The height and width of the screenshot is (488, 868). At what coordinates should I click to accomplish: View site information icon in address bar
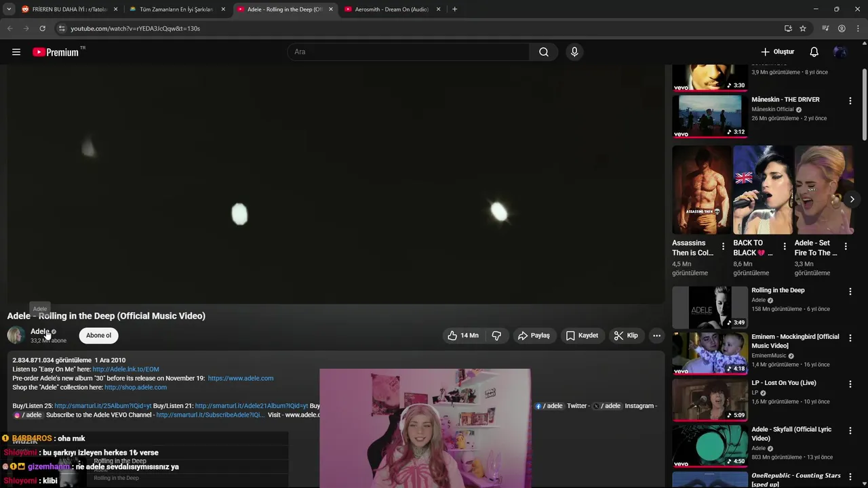pyautogui.click(x=62, y=28)
